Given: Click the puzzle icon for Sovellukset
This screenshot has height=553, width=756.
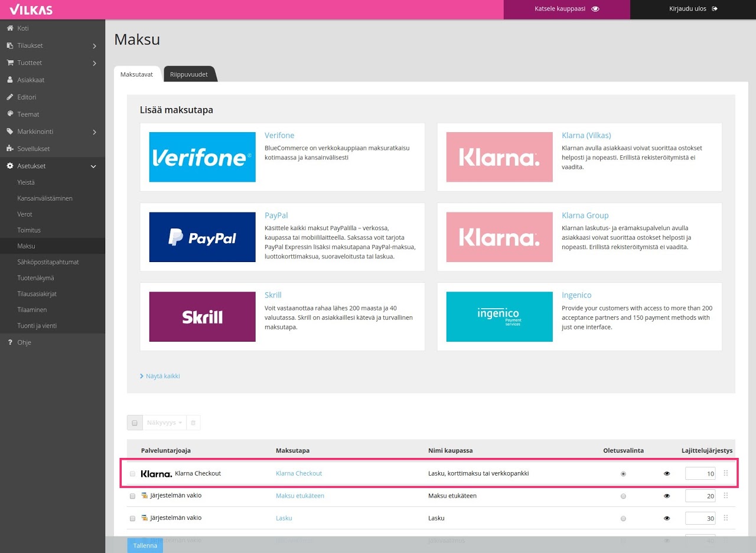Looking at the screenshot, I should point(10,149).
